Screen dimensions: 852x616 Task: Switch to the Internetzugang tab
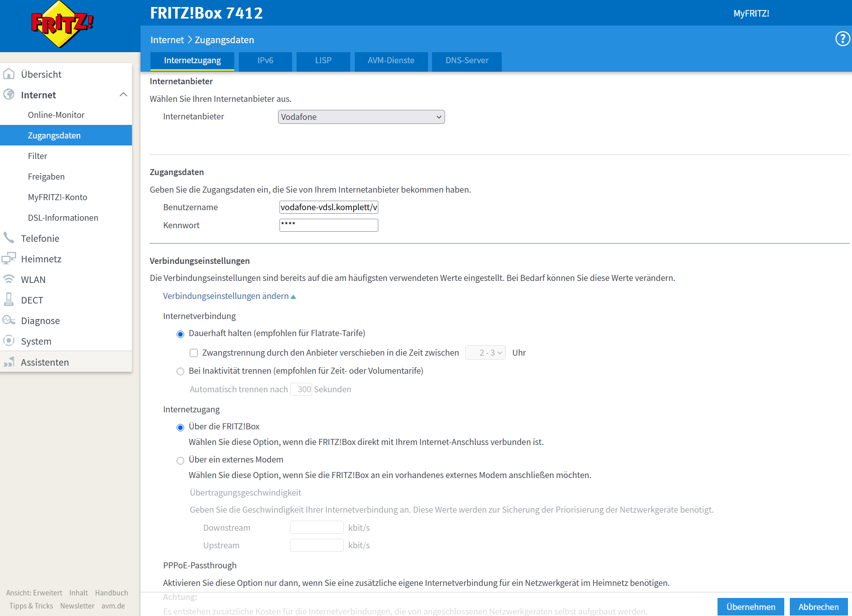coord(192,61)
